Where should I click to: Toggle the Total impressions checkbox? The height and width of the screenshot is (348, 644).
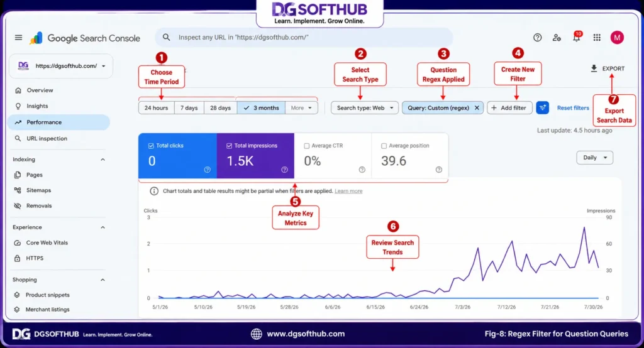(229, 146)
